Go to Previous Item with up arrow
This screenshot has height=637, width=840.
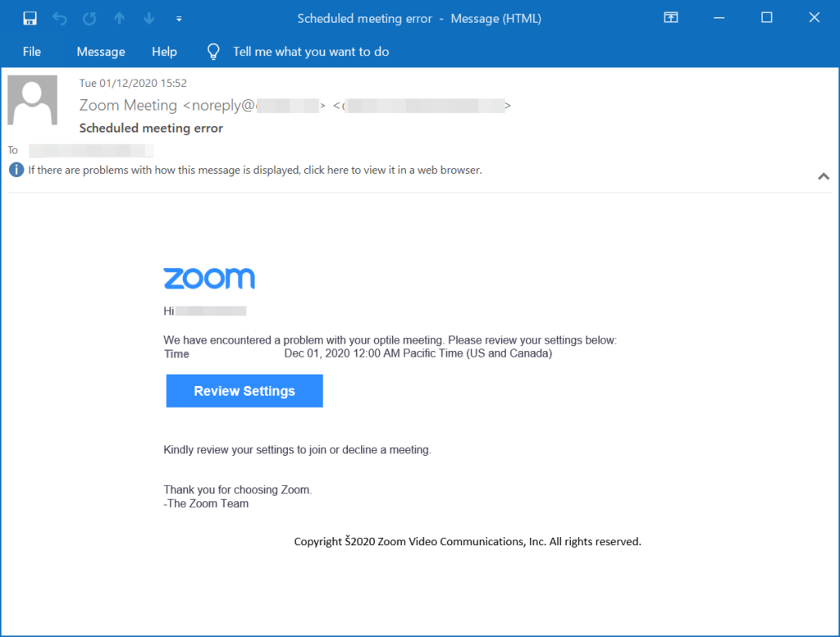(x=120, y=19)
